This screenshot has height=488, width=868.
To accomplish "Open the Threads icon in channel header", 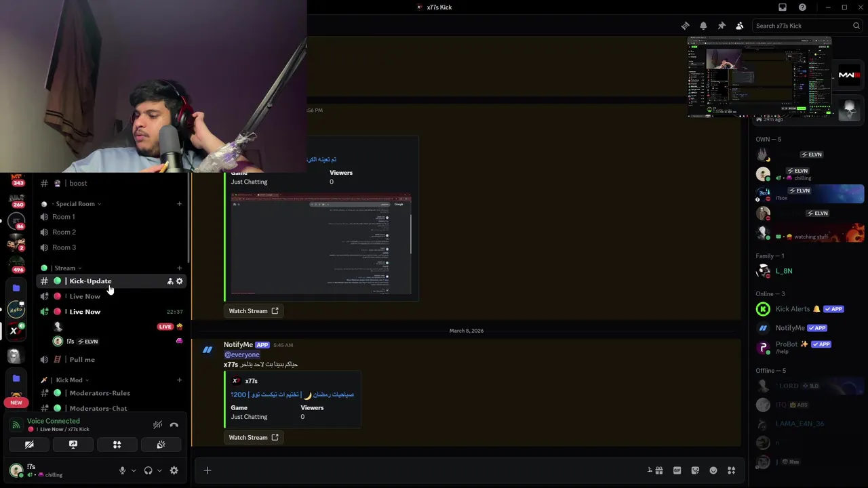I will (685, 26).
